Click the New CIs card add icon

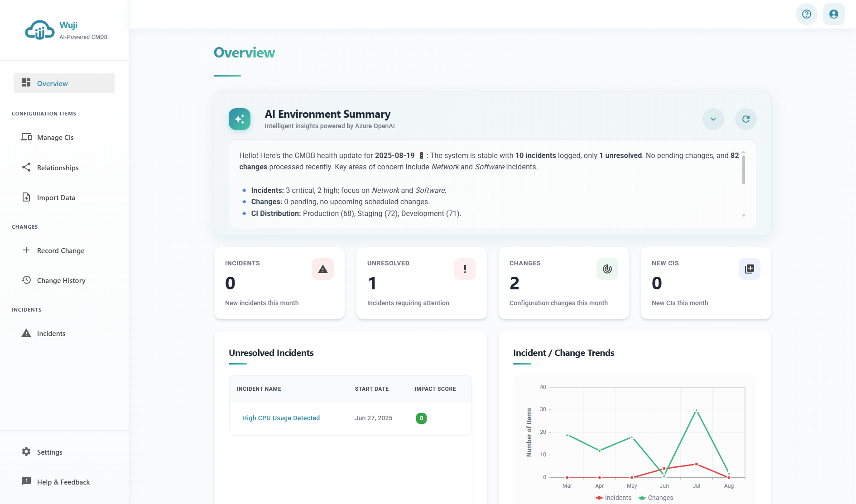[749, 269]
